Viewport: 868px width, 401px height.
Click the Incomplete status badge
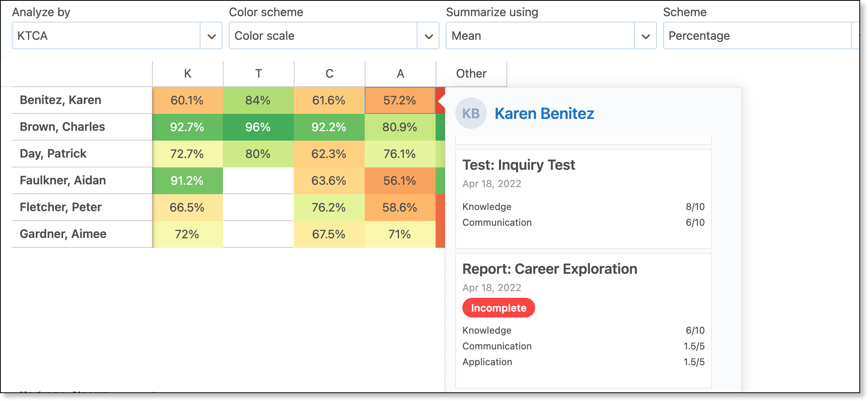click(x=499, y=308)
